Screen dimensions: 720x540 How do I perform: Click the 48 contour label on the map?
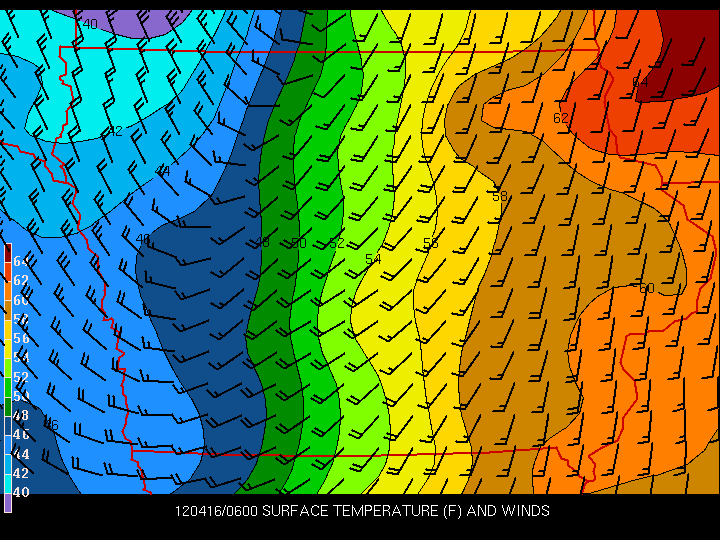point(262,242)
